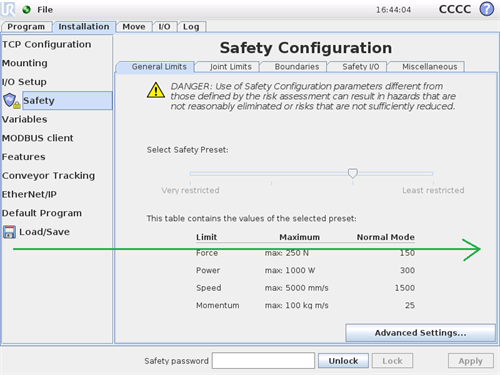This screenshot has height=375, width=500.
Task: Click the Apply button
Action: (471, 361)
